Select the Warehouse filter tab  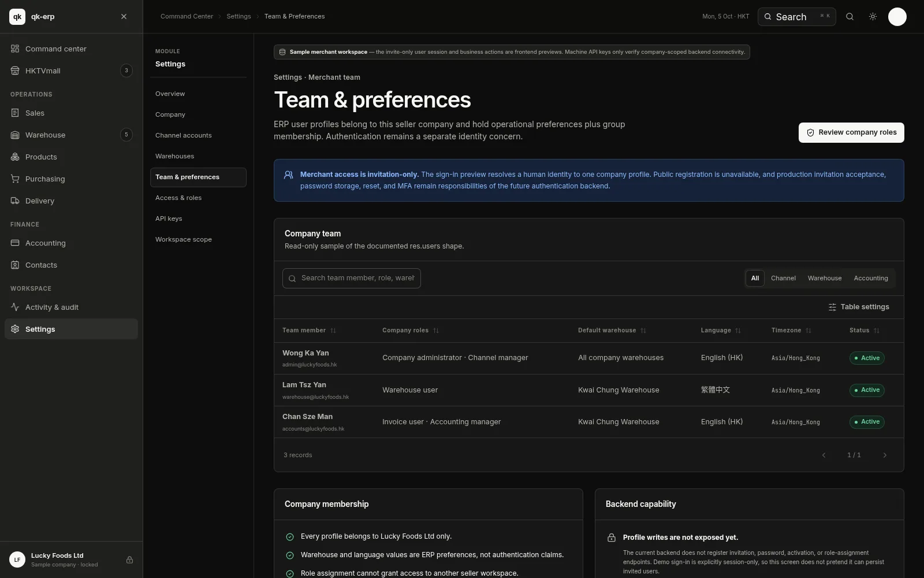(825, 278)
